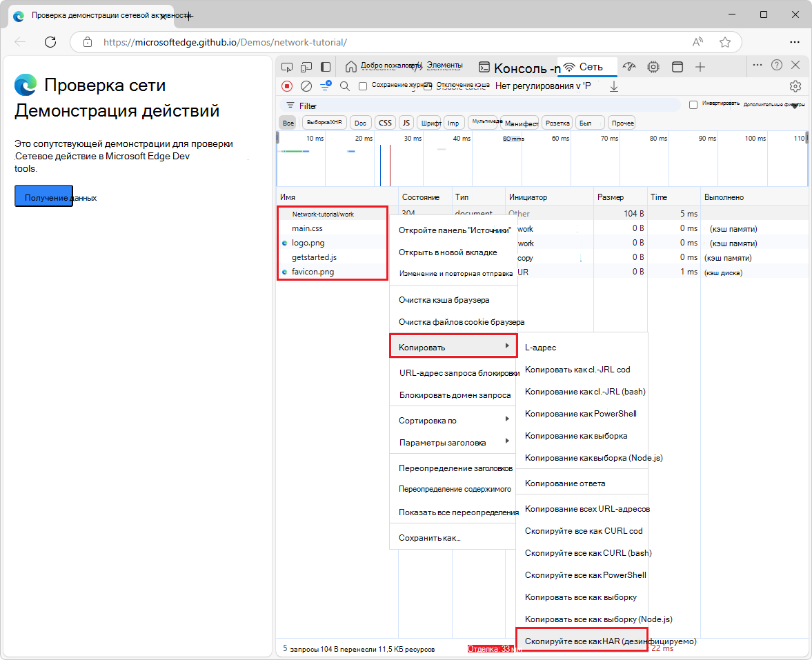
Task: Expand 'Параметры заголовка' submenu
Action: (453, 443)
